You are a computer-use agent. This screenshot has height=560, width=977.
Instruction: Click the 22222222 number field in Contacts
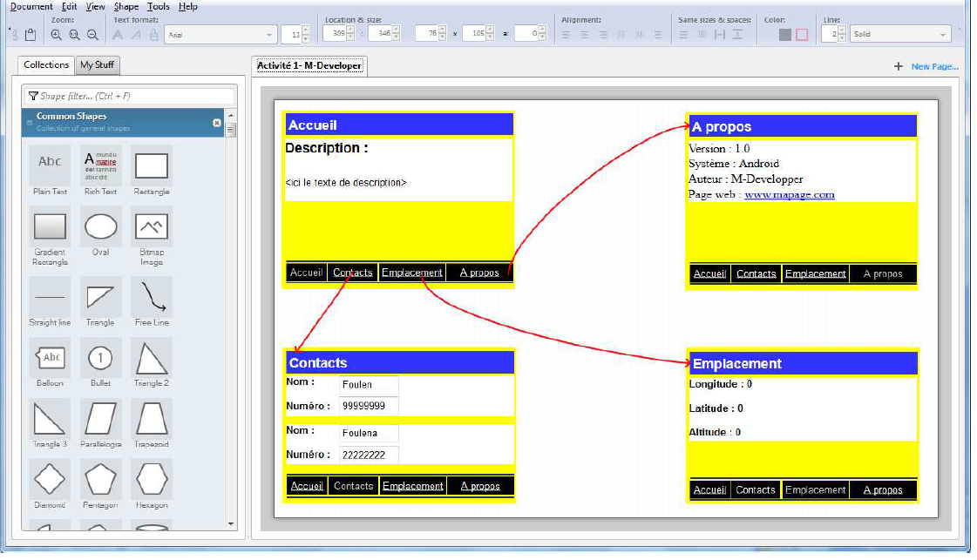pyautogui.click(x=369, y=455)
